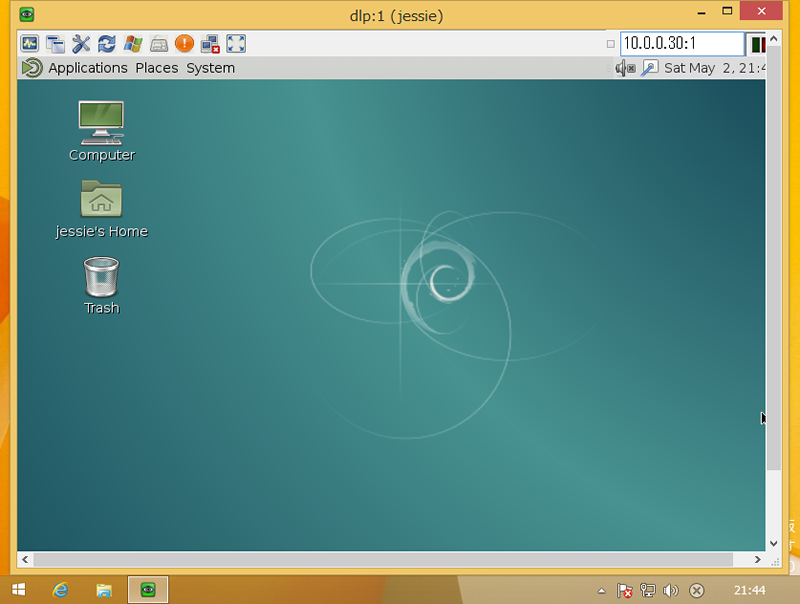
Task: Click the keyboard custom key icon
Action: click(x=159, y=44)
